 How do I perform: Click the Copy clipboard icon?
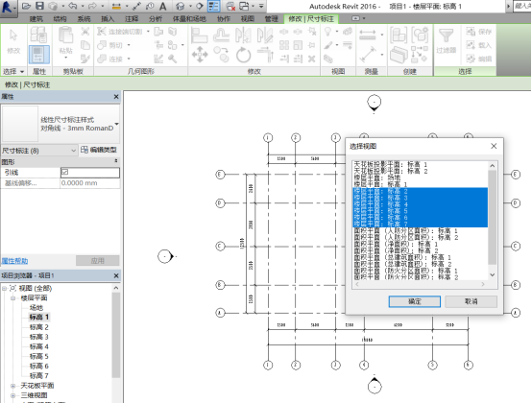[x=85, y=45]
